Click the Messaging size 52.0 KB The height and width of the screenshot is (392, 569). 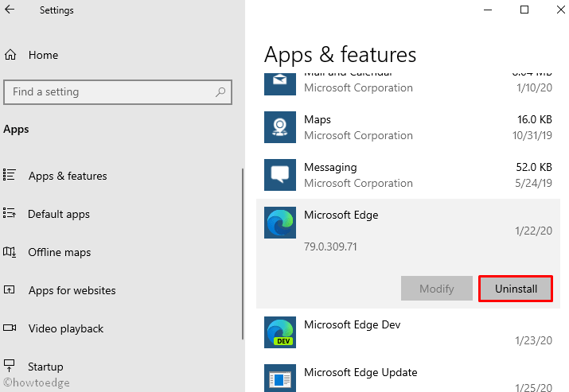click(x=534, y=167)
